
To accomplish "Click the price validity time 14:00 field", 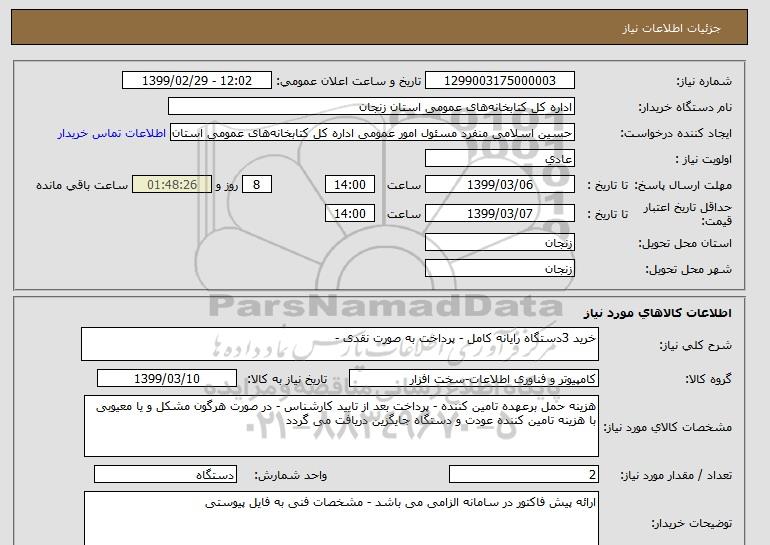I will click(350, 214).
